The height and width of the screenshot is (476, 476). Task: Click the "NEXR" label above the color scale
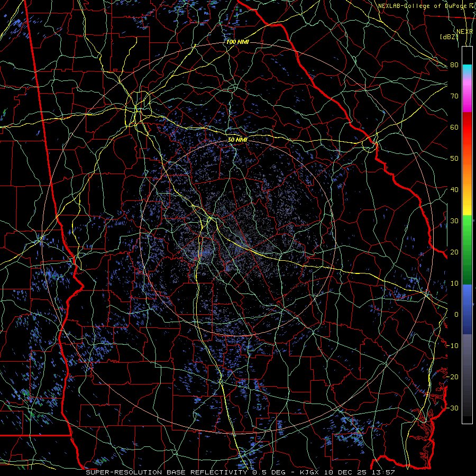point(465,31)
